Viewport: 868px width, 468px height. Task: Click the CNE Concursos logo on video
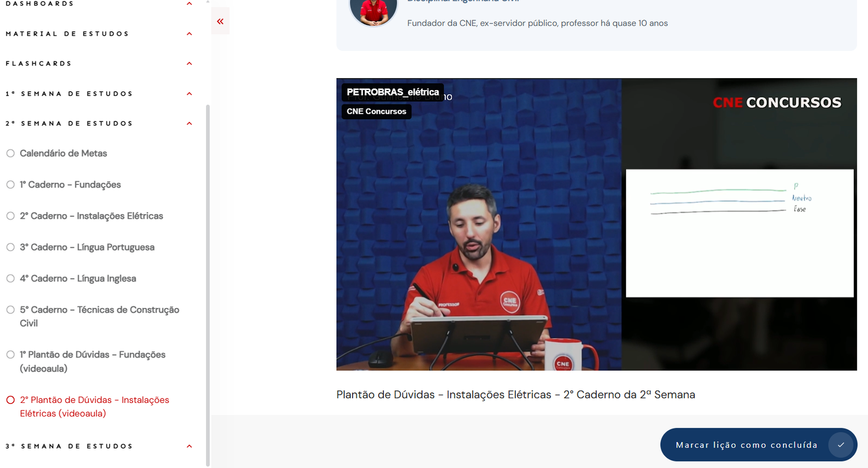(777, 102)
